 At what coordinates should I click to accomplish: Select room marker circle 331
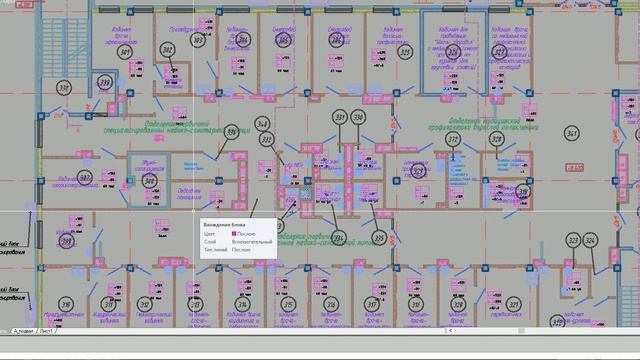coord(340,118)
